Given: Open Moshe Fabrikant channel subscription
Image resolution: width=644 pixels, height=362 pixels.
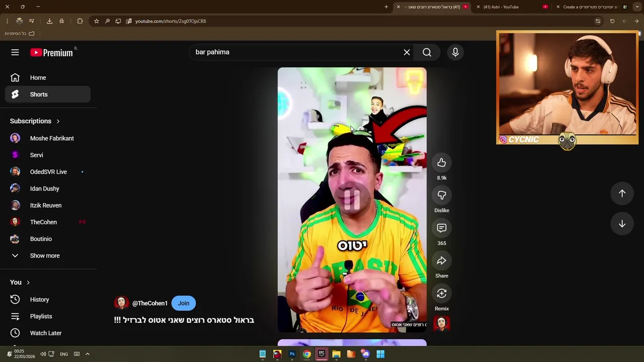Looking at the screenshot, I should click(x=48, y=138).
